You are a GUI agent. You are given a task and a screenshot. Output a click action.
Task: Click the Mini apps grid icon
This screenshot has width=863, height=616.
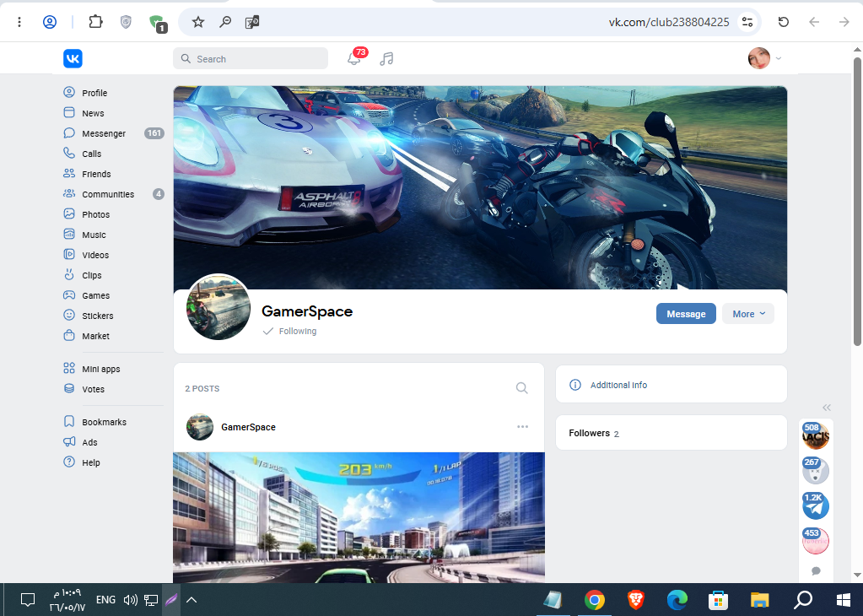pyautogui.click(x=69, y=368)
